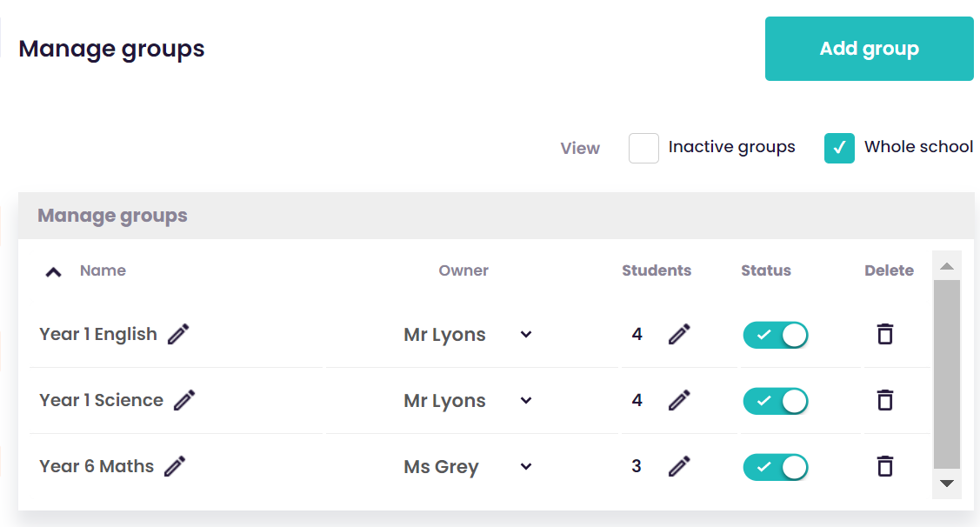This screenshot has height=527, width=980.
Task: Select the Year 6 Maths group name
Action: pos(97,467)
